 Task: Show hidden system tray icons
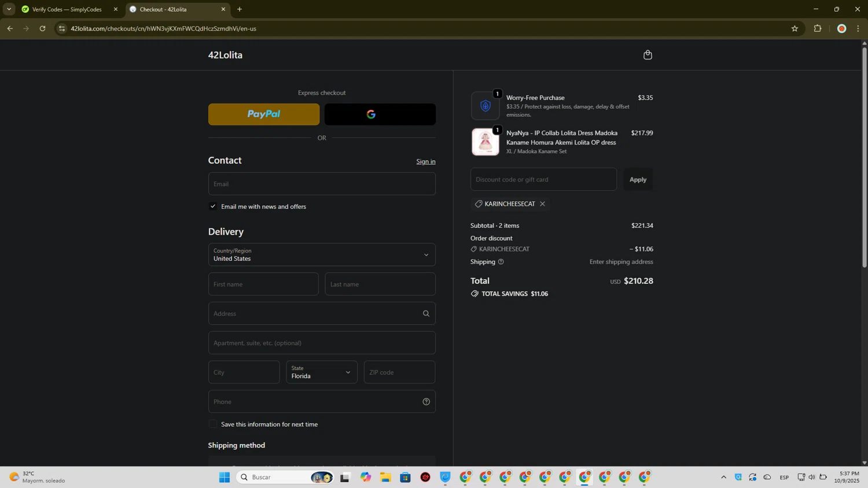723,477
